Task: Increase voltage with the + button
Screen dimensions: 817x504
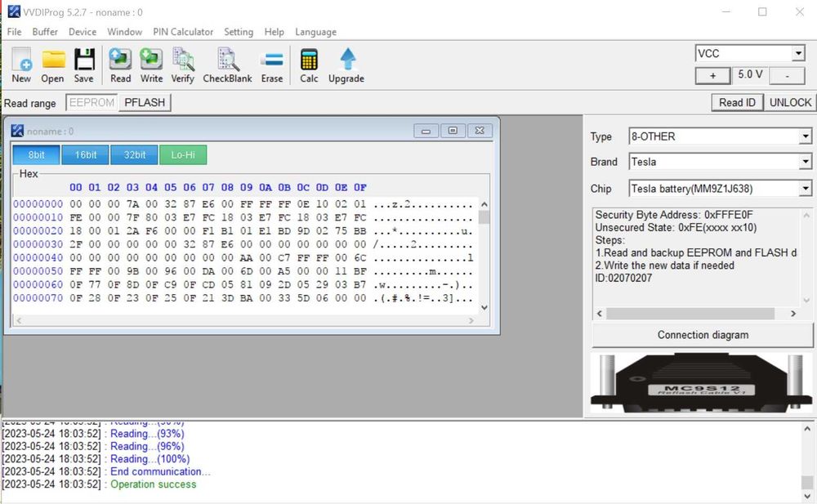Action: pos(712,76)
